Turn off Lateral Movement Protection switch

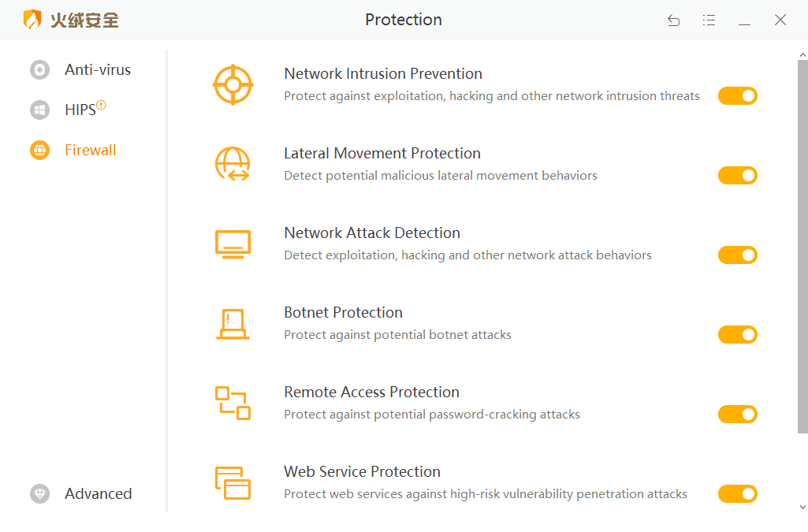(x=737, y=176)
